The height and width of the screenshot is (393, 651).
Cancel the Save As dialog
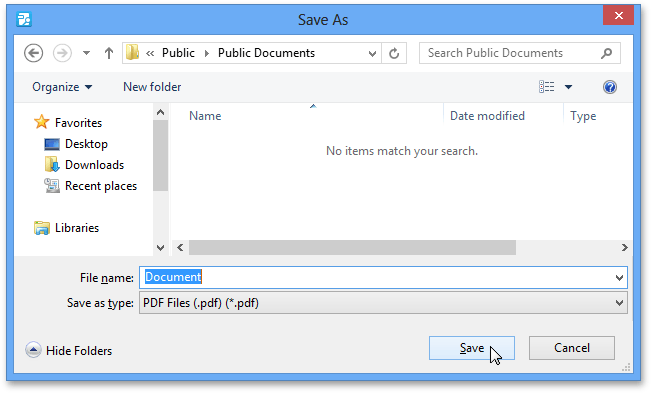click(x=572, y=348)
